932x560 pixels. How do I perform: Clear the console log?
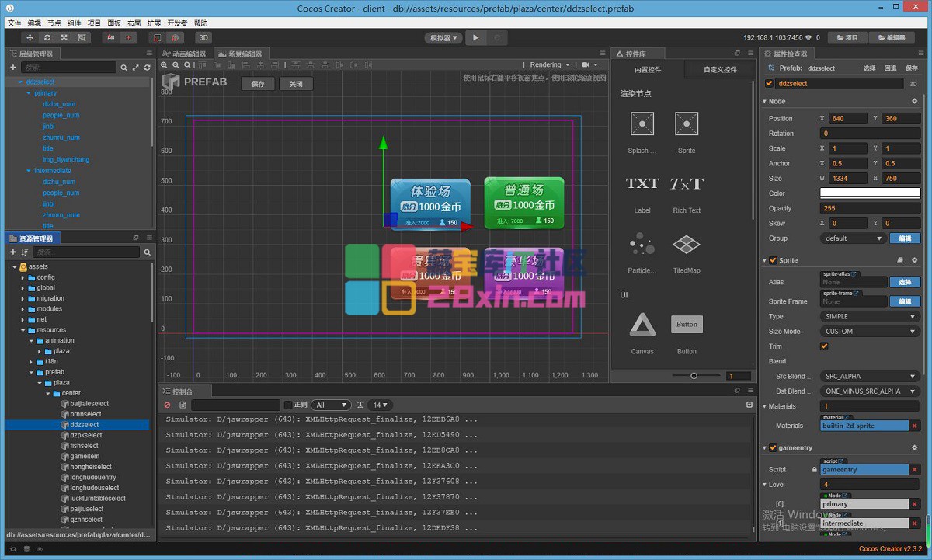tap(167, 405)
